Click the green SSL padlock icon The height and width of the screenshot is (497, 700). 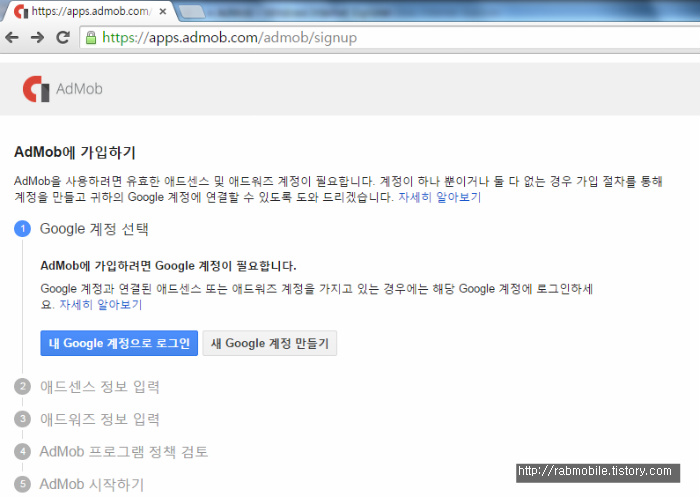pyautogui.click(x=91, y=38)
